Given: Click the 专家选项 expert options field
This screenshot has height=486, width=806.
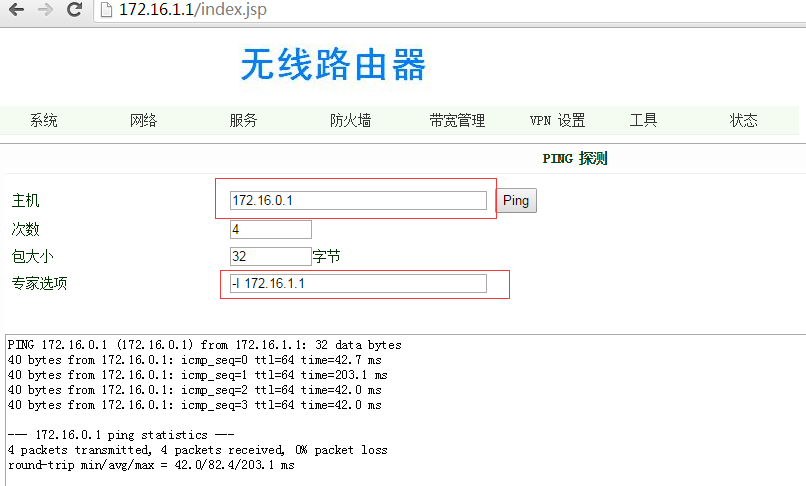Looking at the screenshot, I should tap(358, 284).
